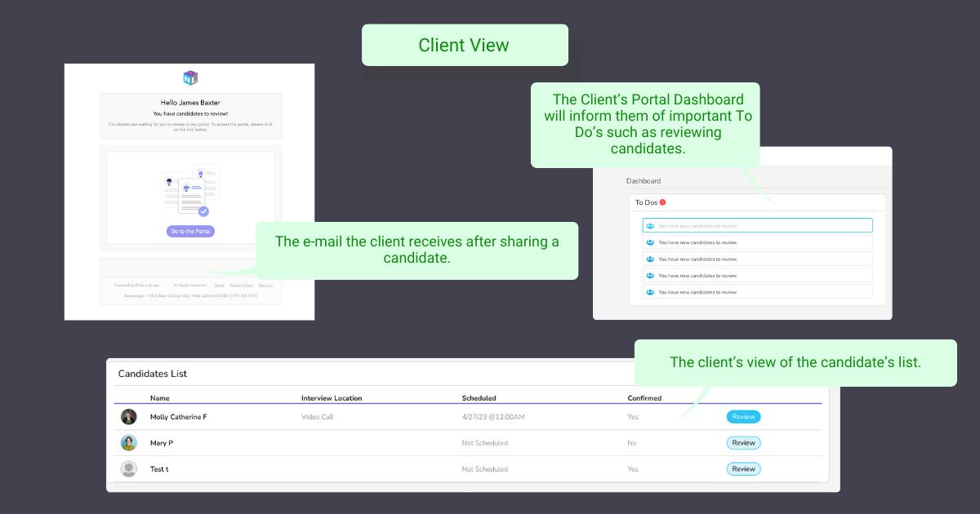
Task: Click the Review button for Mary P
Action: click(x=743, y=443)
